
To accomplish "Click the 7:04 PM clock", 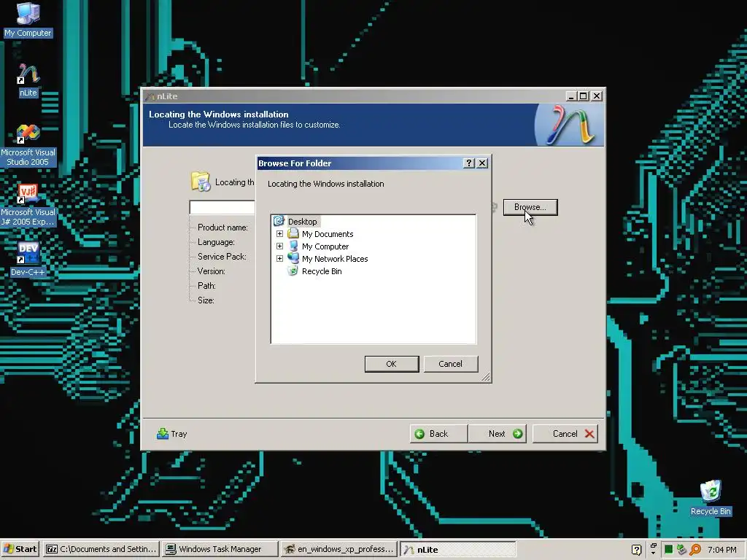I will coord(721,550).
